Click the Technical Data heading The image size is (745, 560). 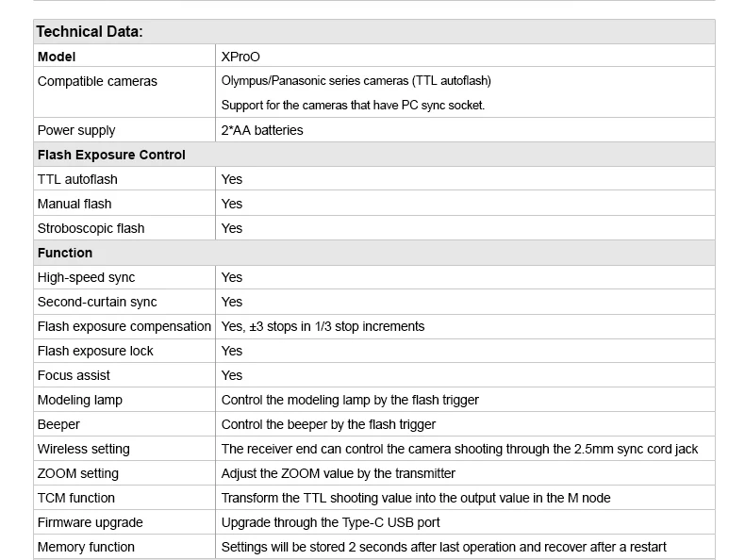90,31
